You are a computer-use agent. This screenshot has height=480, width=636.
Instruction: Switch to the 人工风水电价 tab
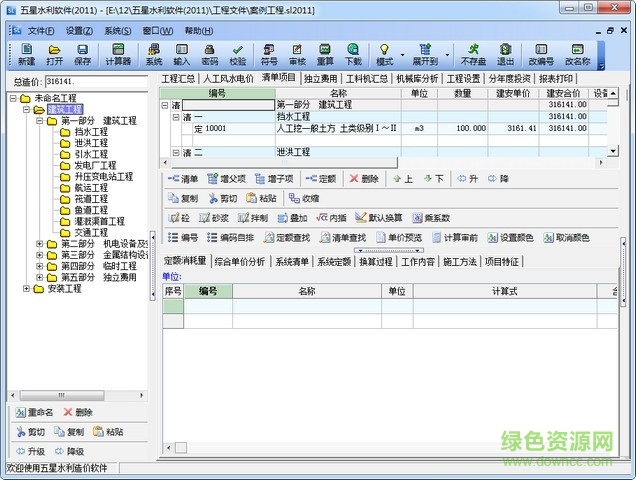[229, 78]
